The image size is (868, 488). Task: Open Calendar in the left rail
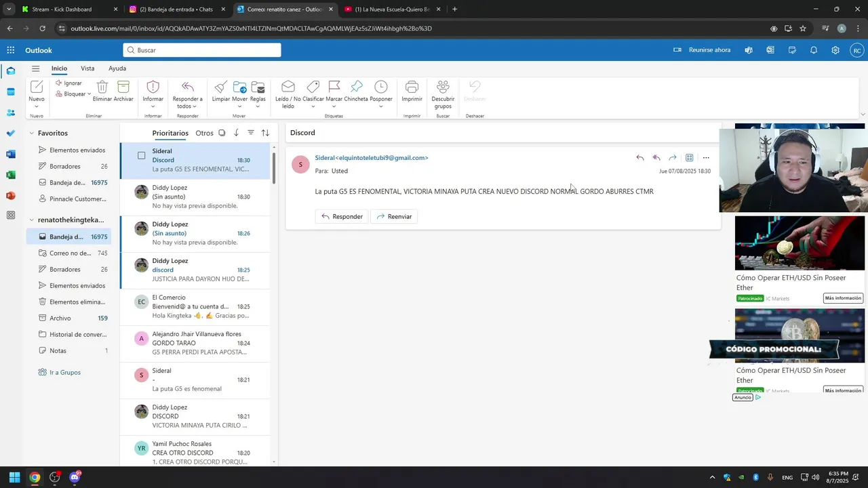[x=11, y=91]
